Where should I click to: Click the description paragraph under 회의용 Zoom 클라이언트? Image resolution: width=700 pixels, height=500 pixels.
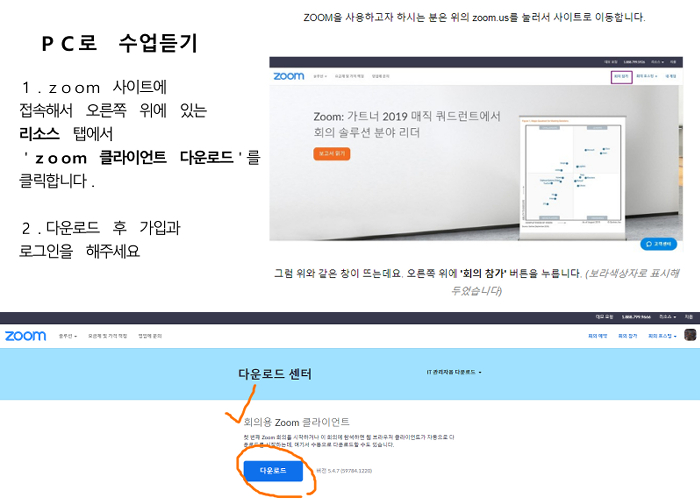click(x=349, y=441)
